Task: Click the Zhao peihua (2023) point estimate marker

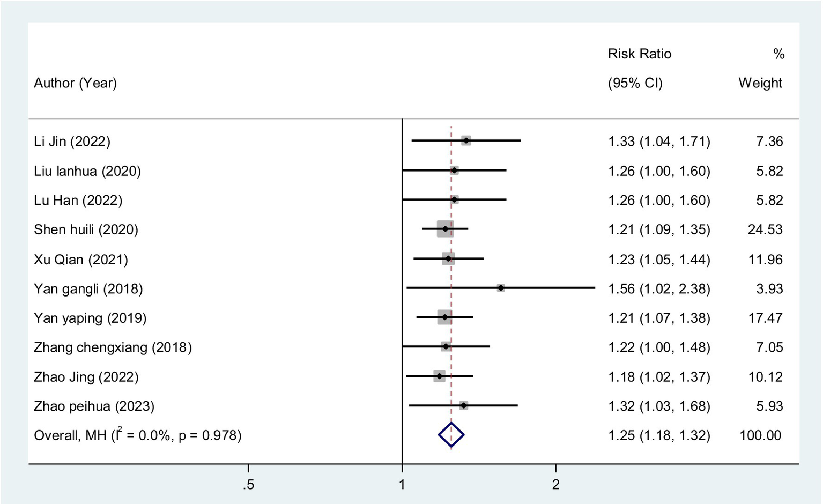Action: (x=463, y=405)
